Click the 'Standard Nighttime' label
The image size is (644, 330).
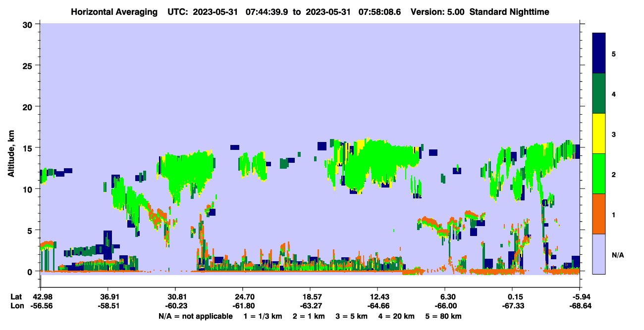coord(509,12)
